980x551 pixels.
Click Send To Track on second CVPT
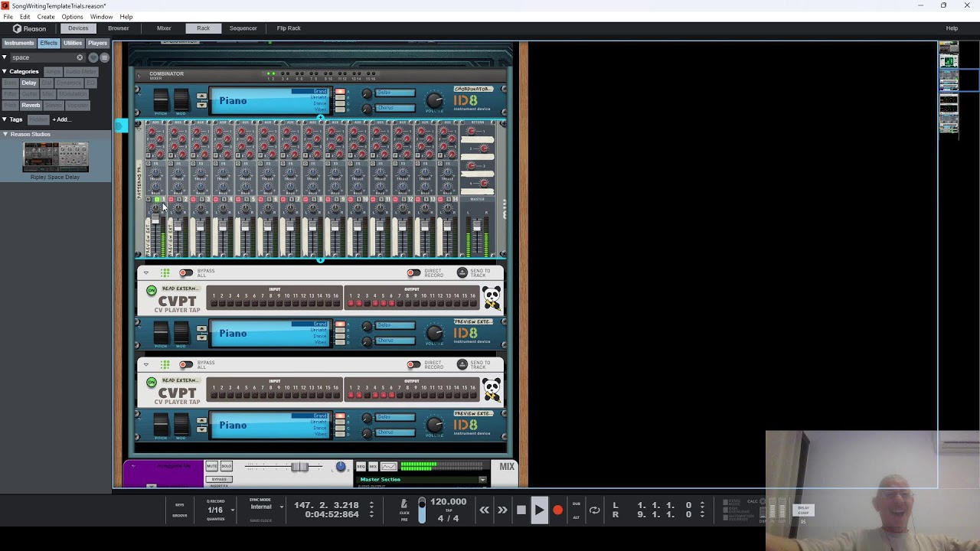pos(462,364)
